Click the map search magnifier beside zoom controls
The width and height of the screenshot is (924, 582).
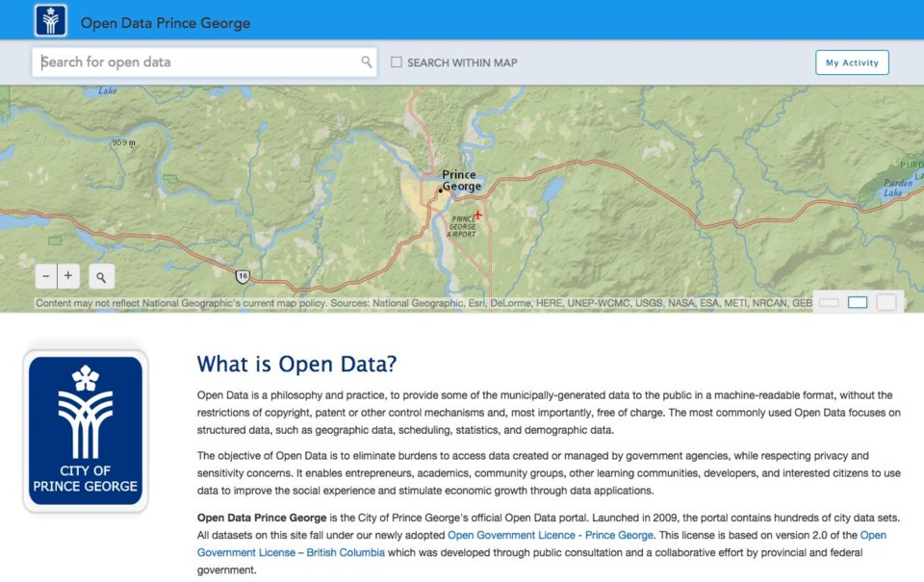click(101, 276)
